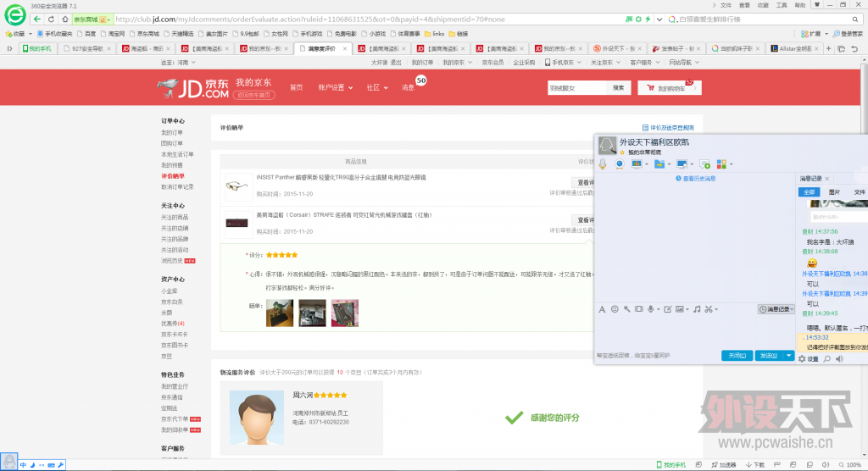The image size is (868, 471).
Task: Reload the page with the refresh icon
Action: pyautogui.click(x=51, y=19)
